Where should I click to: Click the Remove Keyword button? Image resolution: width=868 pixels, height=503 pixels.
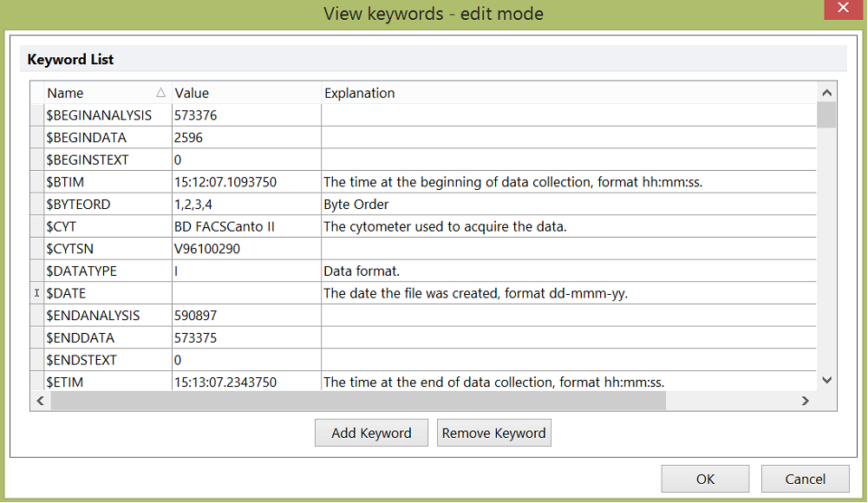(x=494, y=433)
